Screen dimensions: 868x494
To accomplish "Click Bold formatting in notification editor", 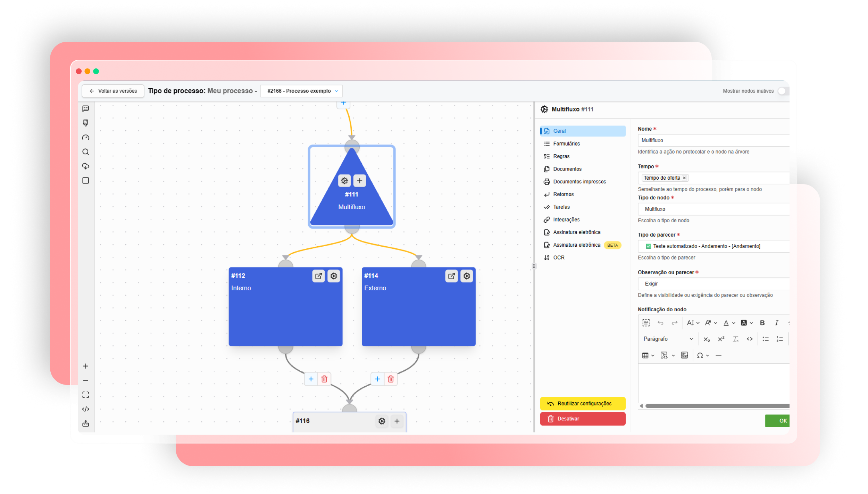I will click(x=762, y=323).
